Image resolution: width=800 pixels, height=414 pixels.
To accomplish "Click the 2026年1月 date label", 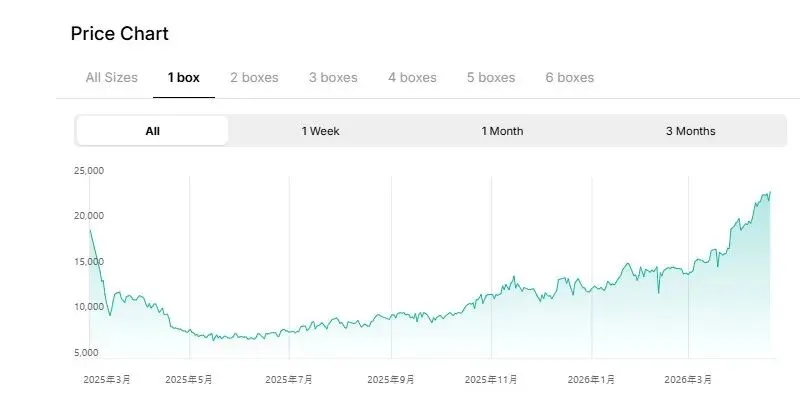I will [592, 380].
